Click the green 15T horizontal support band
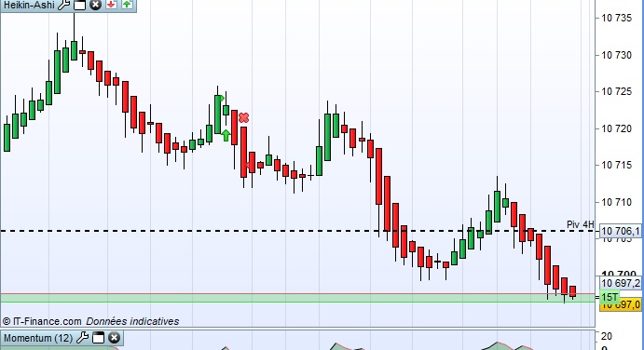 coord(297,298)
